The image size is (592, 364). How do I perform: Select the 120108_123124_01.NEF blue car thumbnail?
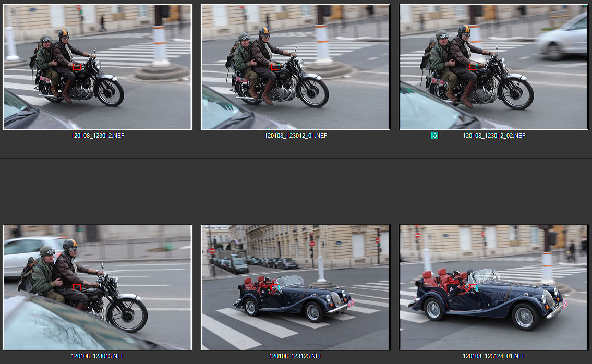[494, 287]
